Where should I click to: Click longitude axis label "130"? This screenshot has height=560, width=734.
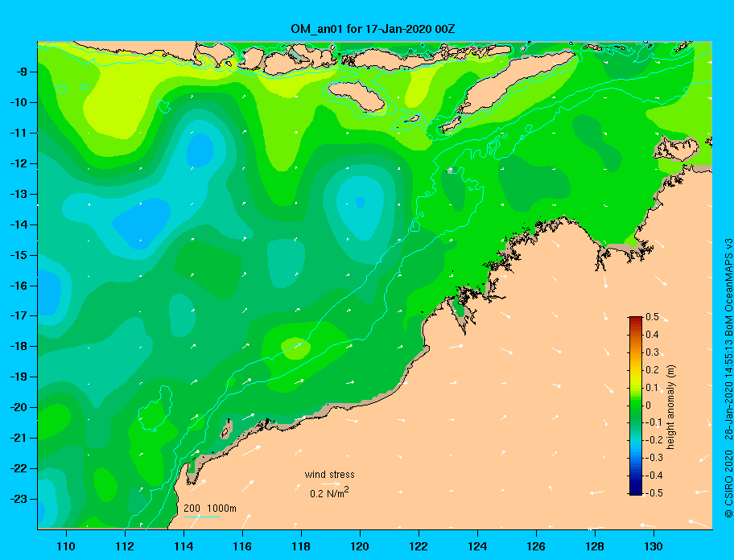(x=654, y=546)
